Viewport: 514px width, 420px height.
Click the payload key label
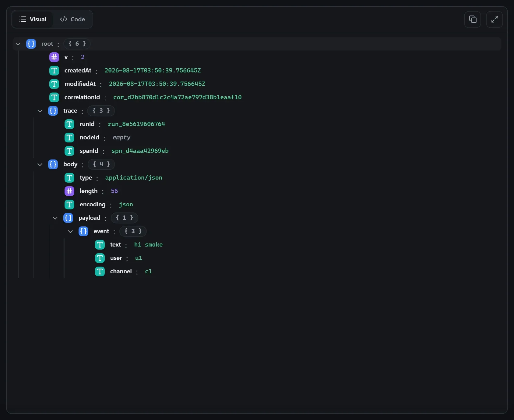pos(90,218)
